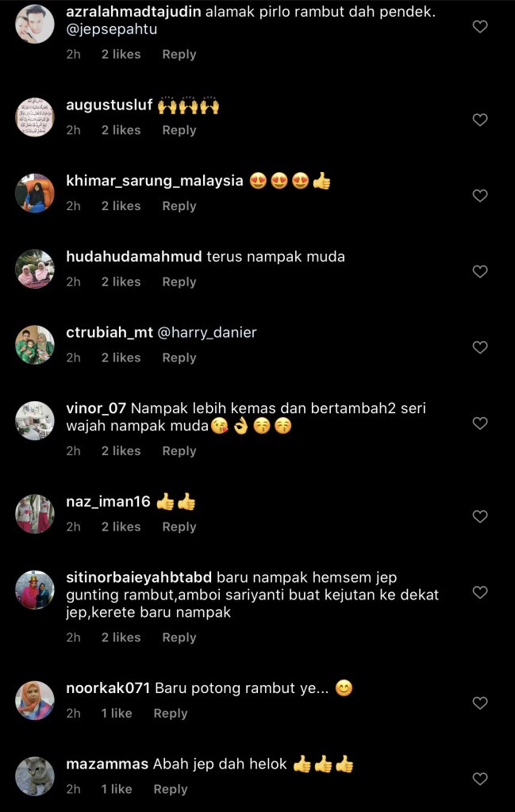Tap heart icon on augustusluf's comment
Image resolution: width=515 pixels, height=812 pixels.
coord(480,120)
